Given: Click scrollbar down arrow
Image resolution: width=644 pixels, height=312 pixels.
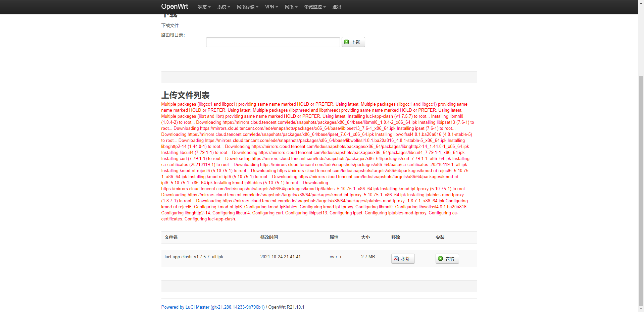Looking at the screenshot, I should coord(641,309).
